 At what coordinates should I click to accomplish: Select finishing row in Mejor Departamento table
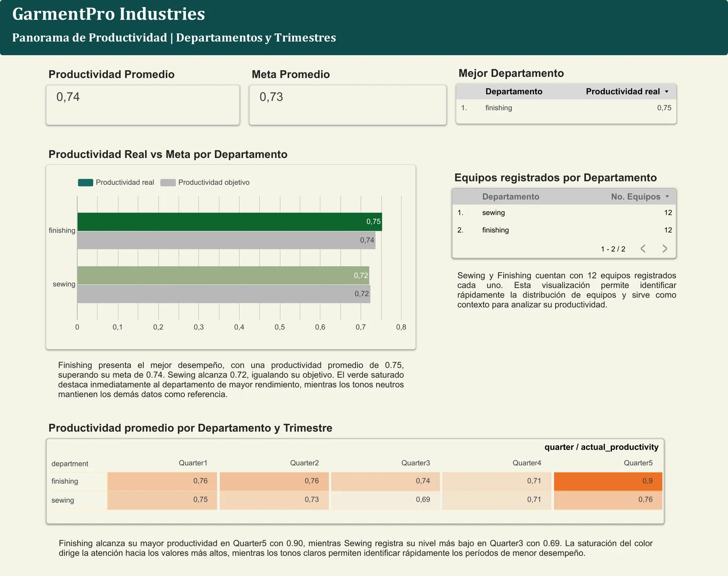point(566,108)
